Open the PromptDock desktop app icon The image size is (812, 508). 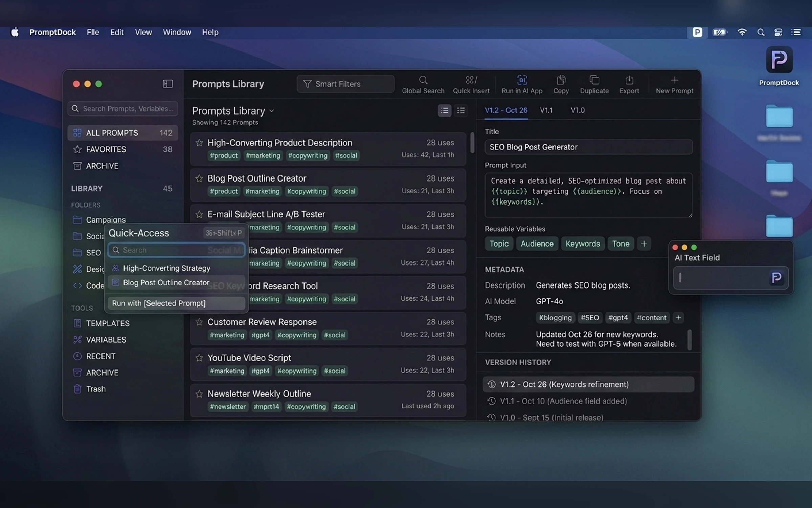click(x=779, y=60)
